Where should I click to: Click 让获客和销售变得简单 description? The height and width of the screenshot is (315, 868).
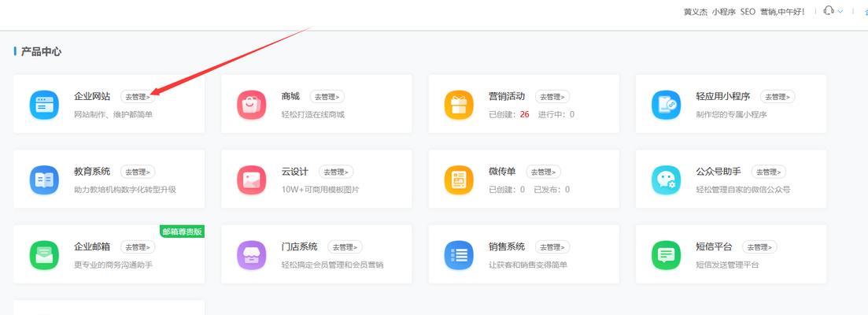click(528, 265)
